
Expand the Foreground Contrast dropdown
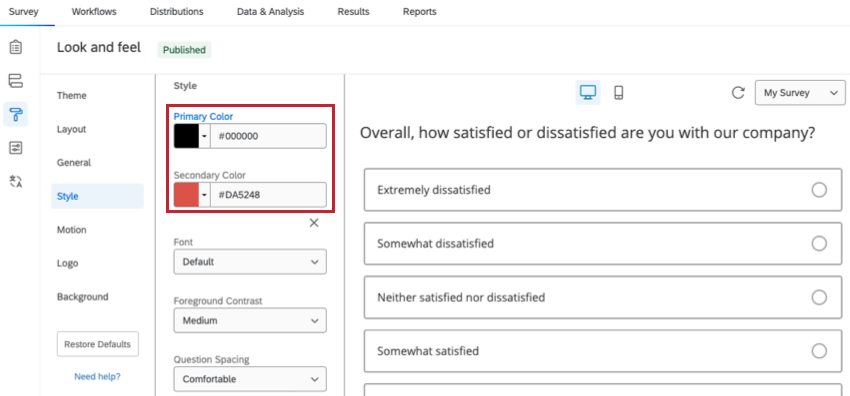[x=250, y=320]
